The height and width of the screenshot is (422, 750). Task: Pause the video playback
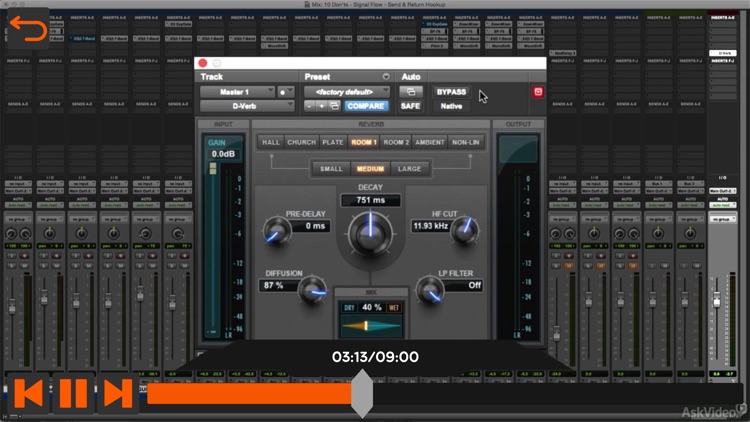click(x=73, y=393)
